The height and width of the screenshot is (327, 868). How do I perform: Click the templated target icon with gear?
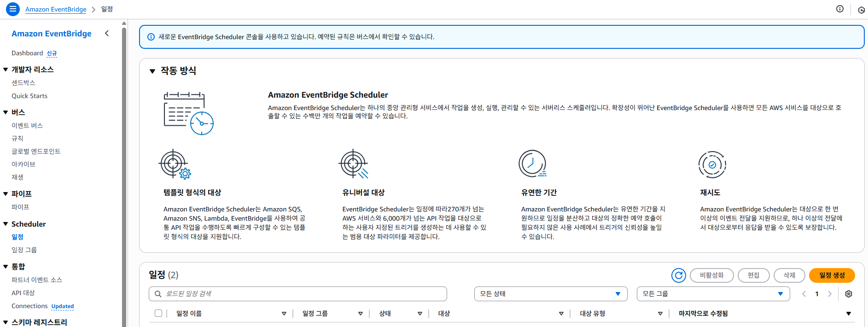175,164
